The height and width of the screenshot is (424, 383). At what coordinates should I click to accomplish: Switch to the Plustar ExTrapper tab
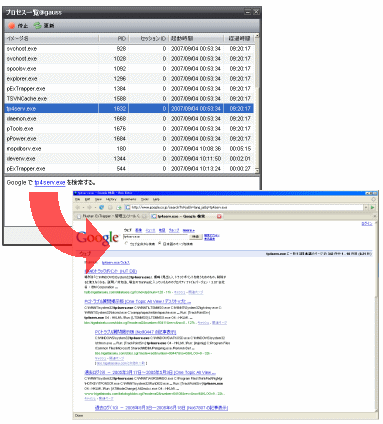(x=111, y=216)
